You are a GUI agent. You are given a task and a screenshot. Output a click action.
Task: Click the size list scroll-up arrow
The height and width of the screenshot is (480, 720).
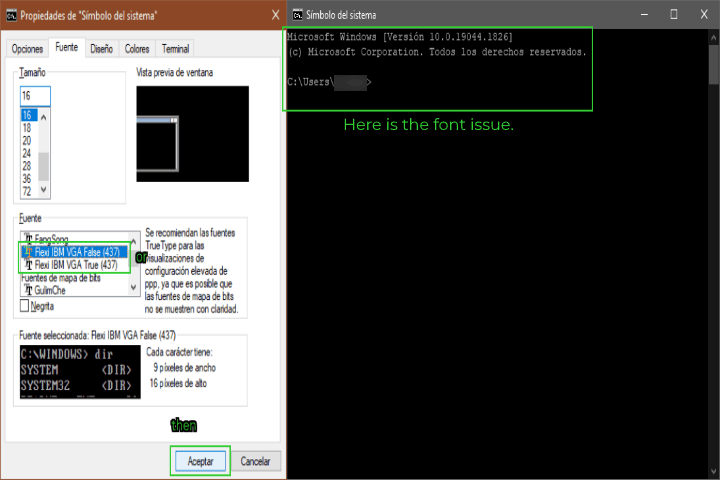[44, 117]
